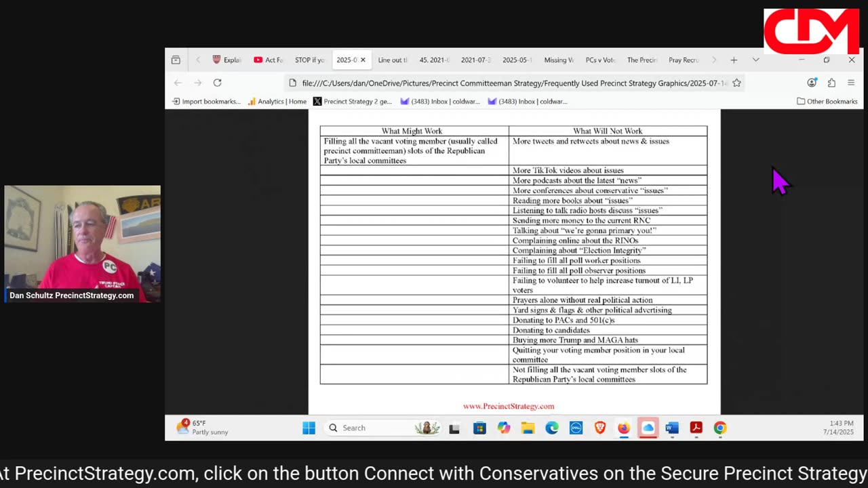
Task: Open the Firefox View icon beside the tabs
Action: click(x=176, y=60)
